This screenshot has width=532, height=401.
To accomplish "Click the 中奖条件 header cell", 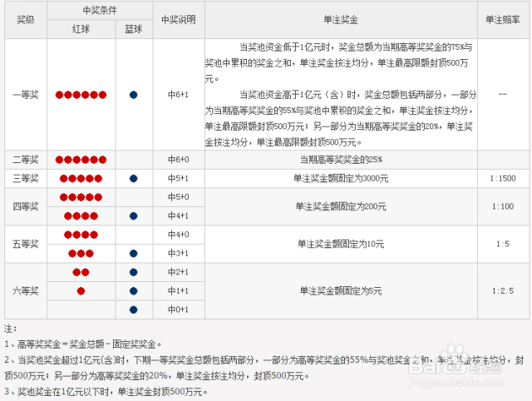I will click(x=100, y=10).
